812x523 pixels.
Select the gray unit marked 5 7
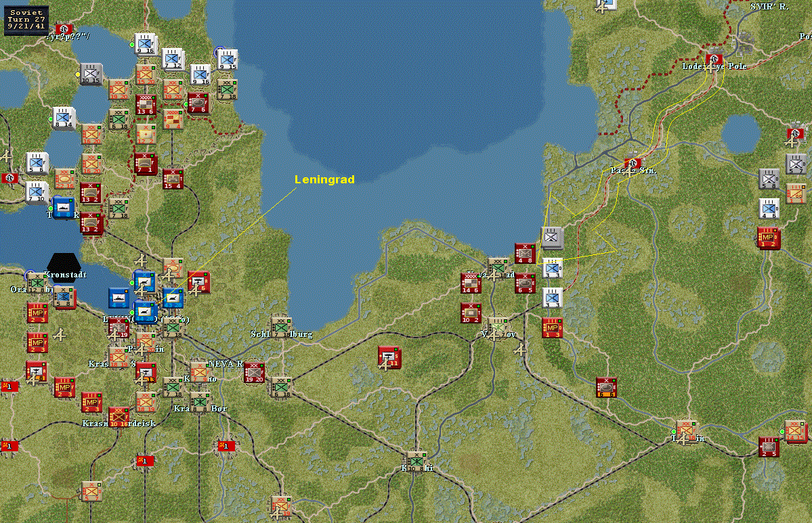796,164
